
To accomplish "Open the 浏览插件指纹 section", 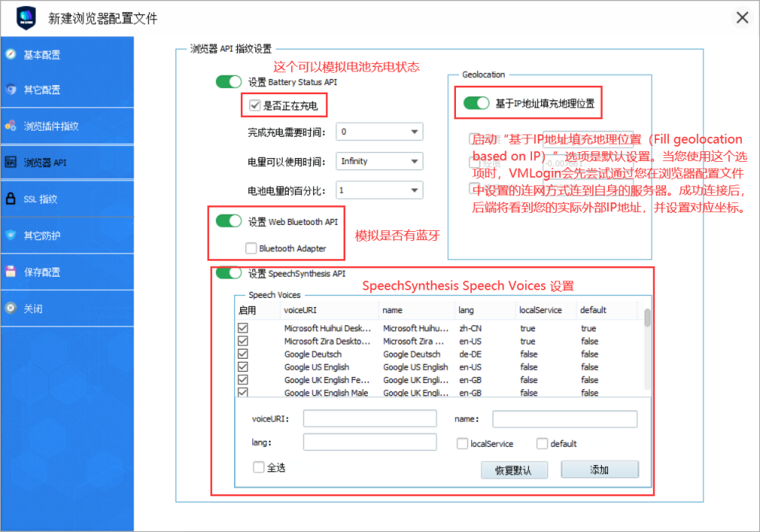I will point(67,126).
